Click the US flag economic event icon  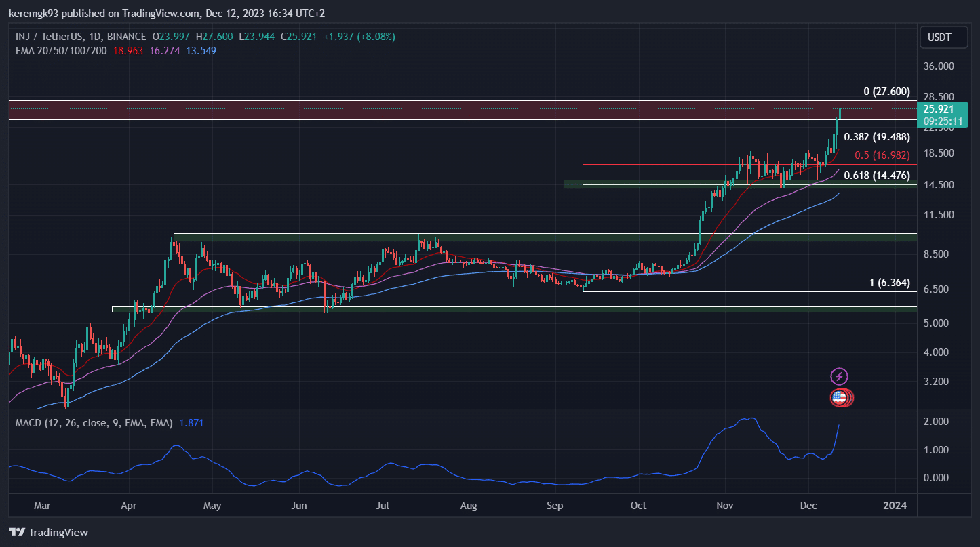click(x=840, y=398)
